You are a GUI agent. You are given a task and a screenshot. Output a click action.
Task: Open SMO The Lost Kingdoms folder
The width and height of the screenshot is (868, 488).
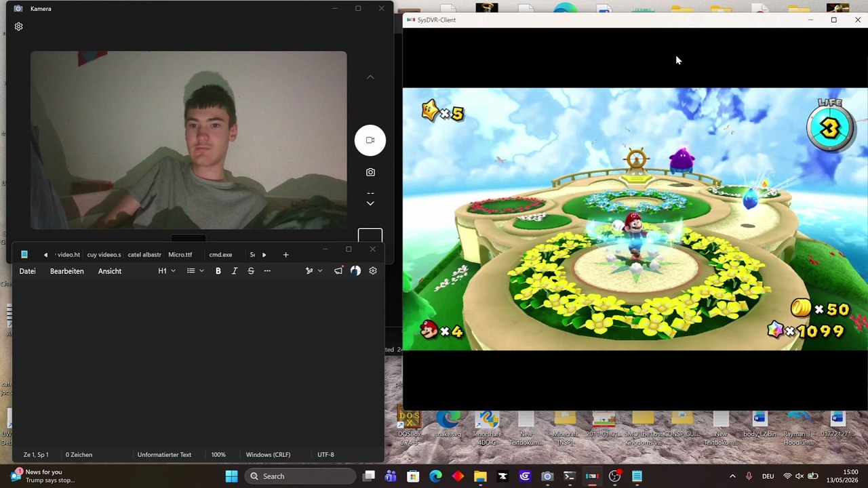643,428
